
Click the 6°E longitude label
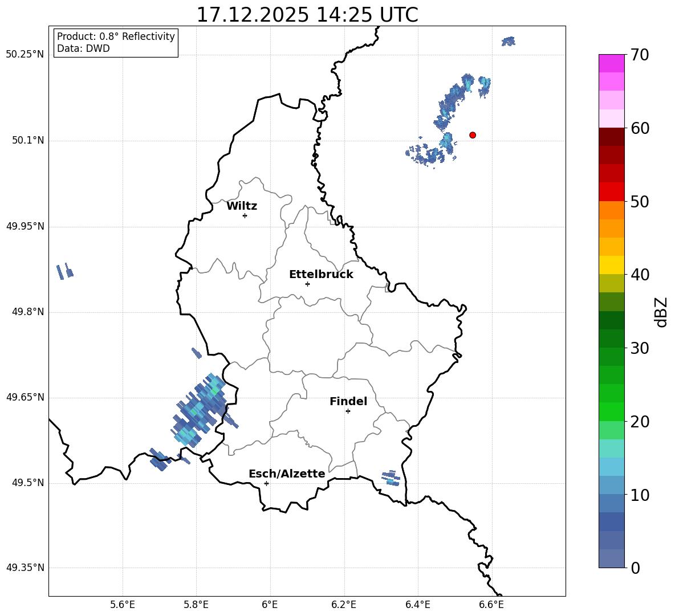(x=270, y=605)
